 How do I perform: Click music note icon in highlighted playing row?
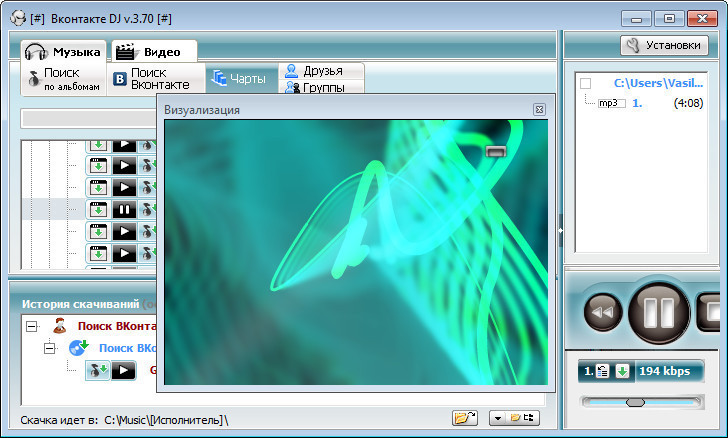click(147, 209)
